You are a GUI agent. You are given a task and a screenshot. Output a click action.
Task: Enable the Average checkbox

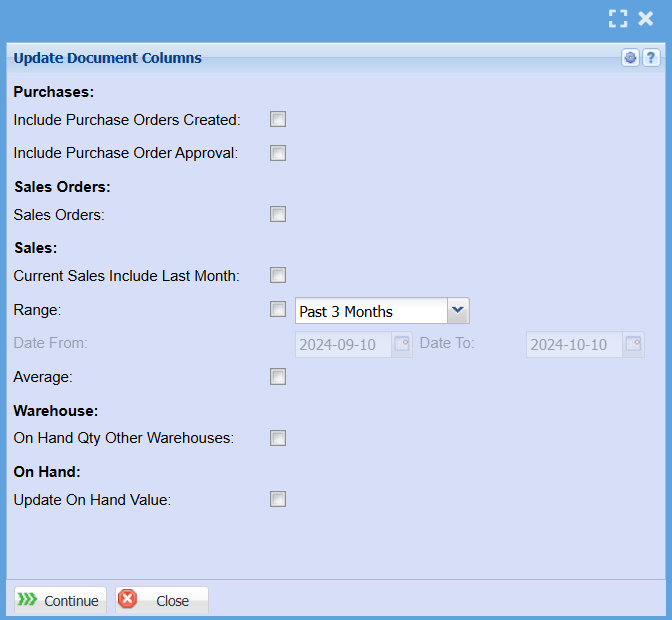tap(278, 377)
